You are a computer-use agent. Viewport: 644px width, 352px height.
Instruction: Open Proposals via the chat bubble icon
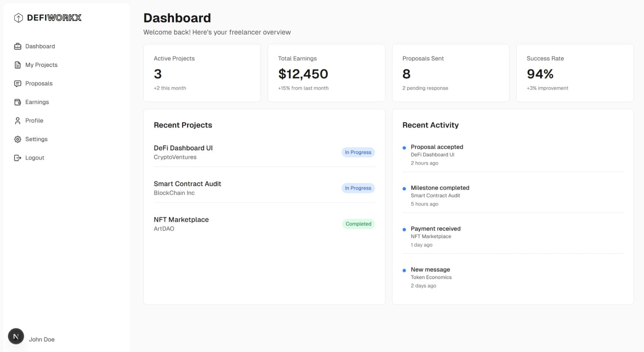point(18,83)
